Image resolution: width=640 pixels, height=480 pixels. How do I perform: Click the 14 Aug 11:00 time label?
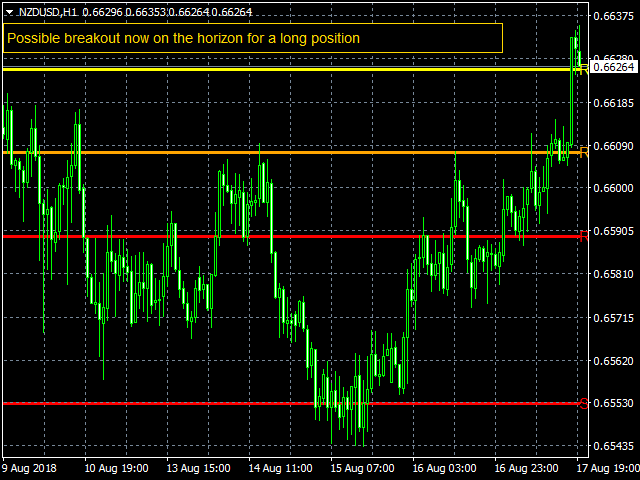pos(280,468)
